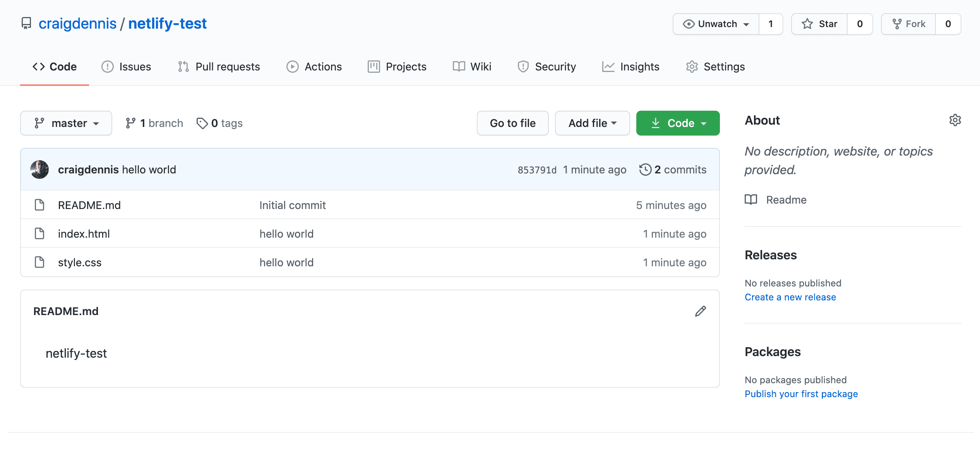Open the Releases heading link
Viewport: 980px width, 449px height.
pyautogui.click(x=771, y=255)
